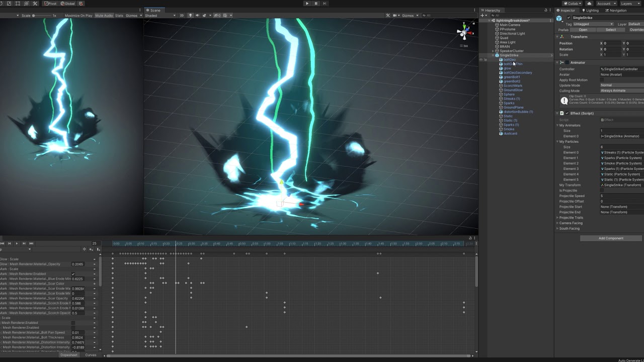Jump to the animation's first frame
The image size is (644, 362).
click(x=3, y=243)
